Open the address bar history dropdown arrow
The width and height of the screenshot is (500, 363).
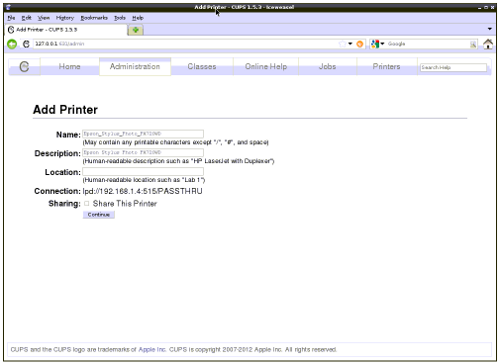tap(350, 44)
